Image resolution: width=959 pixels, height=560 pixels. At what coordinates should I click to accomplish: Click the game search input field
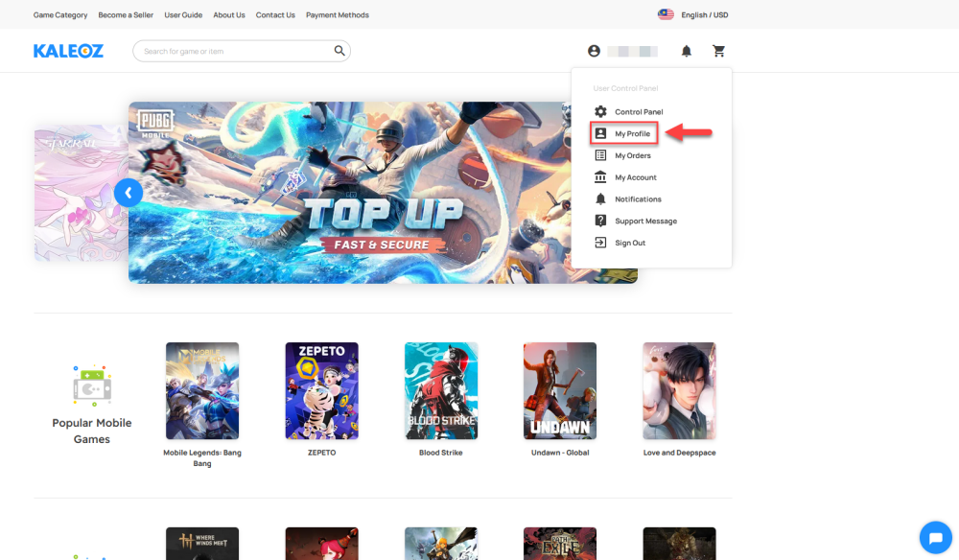coord(235,51)
